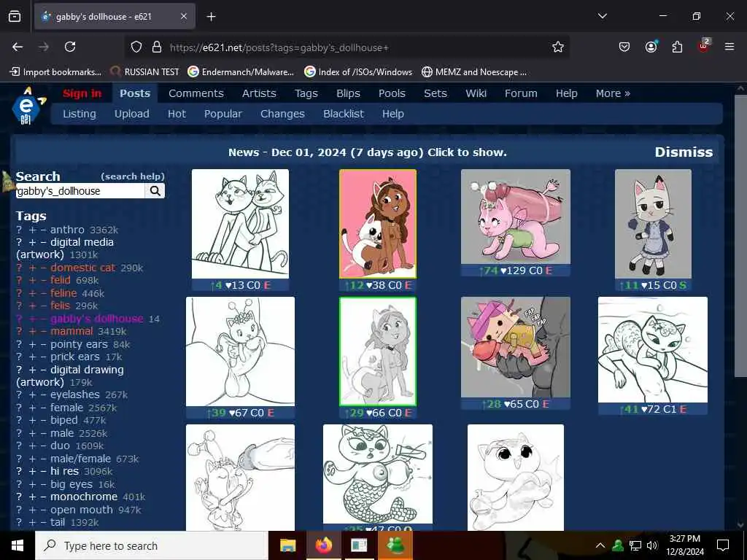This screenshot has width=747, height=560.
Task: Open Firefox View icon left of the tab
Action: pyautogui.click(x=15, y=17)
